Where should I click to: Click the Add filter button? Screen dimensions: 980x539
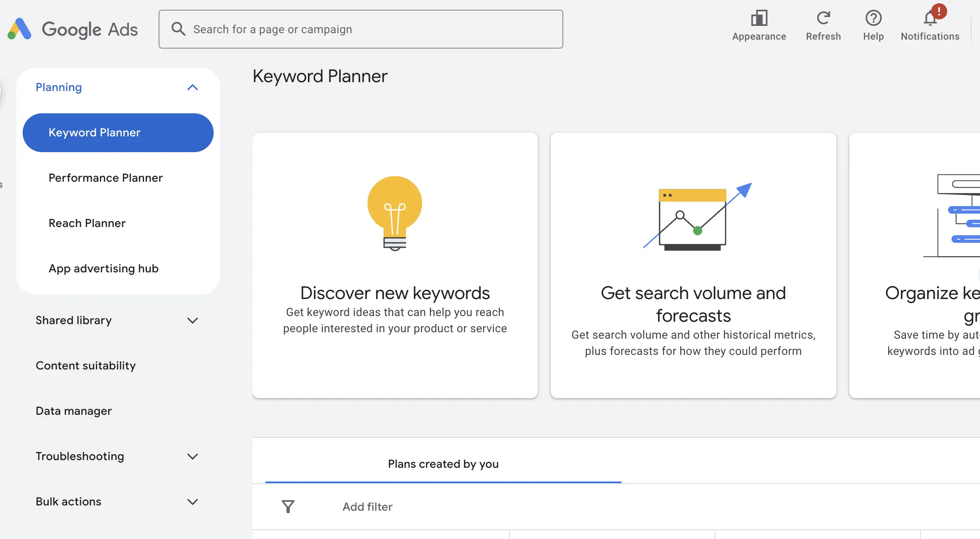click(367, 506)
